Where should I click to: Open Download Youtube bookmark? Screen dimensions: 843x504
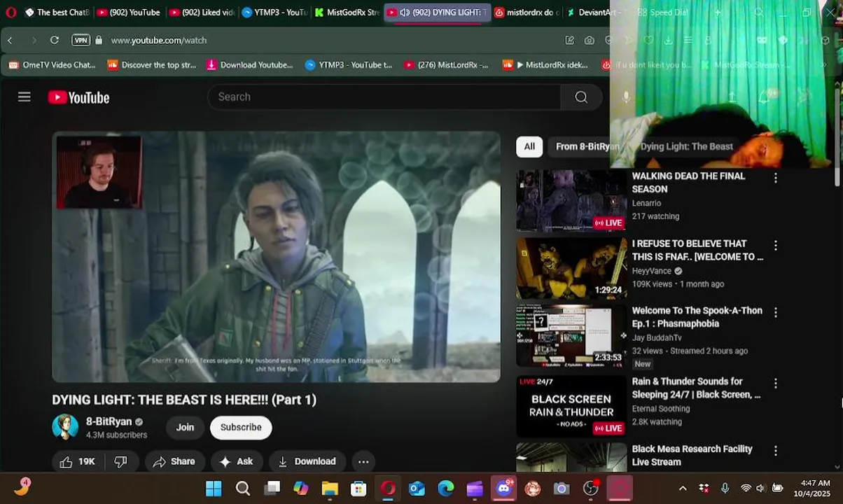tap(249, 64)
